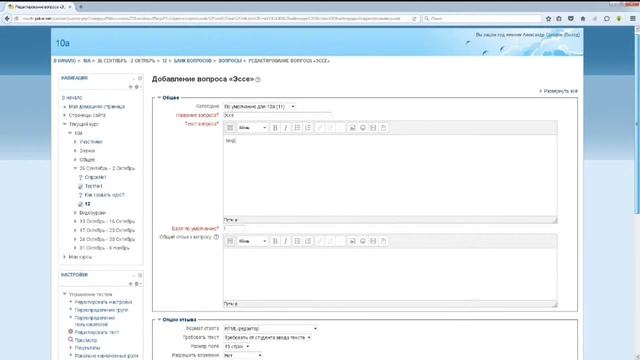The image size is (640, 360).
Task: Expand Участники node in navigation tree
Action: [x=75, y=142]
